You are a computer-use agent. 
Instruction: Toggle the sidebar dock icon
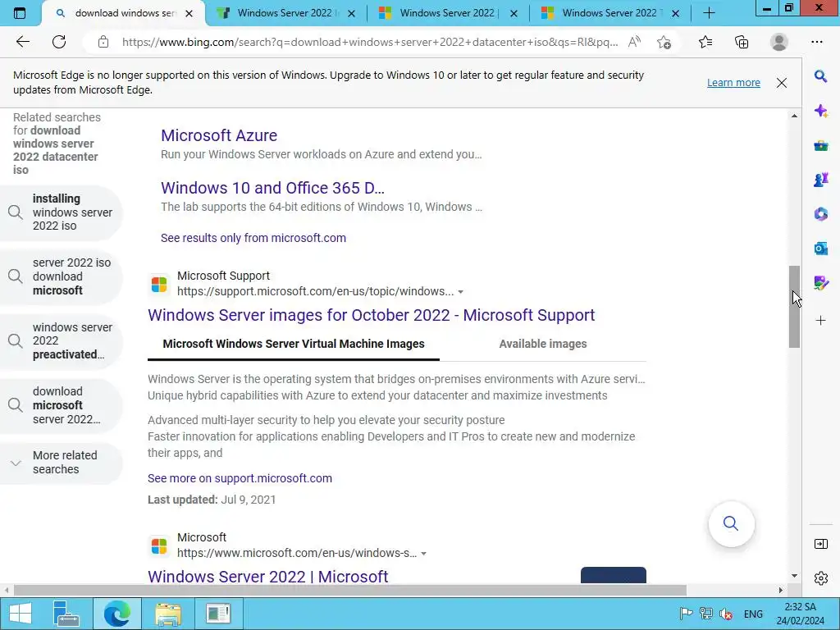pyautogui.click(x=820, y=545)
